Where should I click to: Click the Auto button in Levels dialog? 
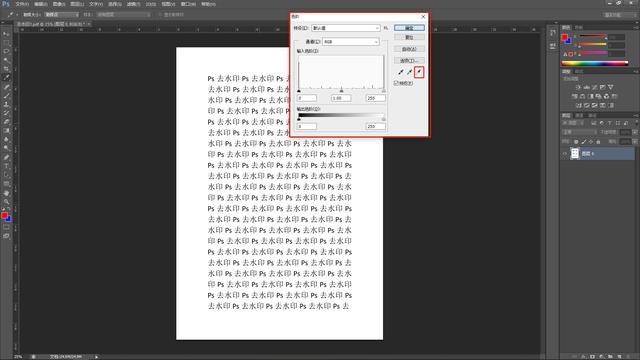tap(409, 49)
